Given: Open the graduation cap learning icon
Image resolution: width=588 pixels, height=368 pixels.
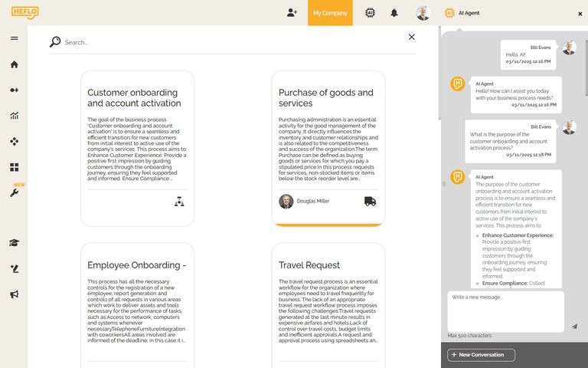Looking at the screenshot, I should coord(14,243).
